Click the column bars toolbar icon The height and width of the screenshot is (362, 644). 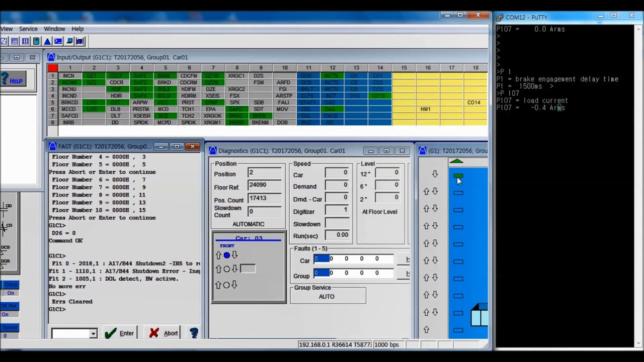(x=25, y=41)
